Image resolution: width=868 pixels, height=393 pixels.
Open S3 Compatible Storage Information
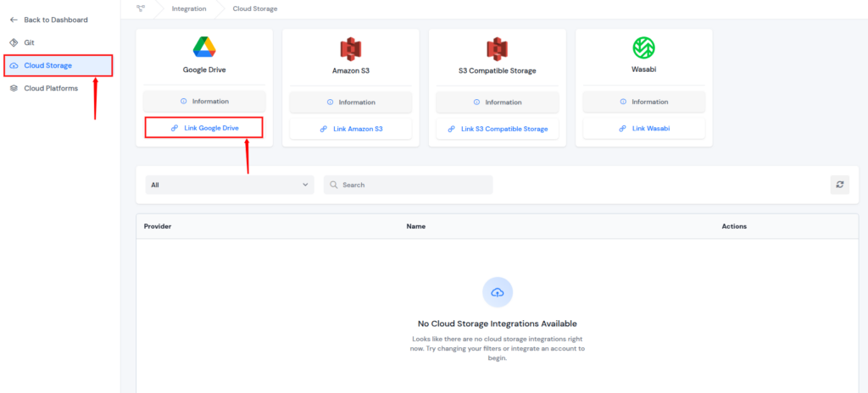pyautogui.click(x=498, y=102)
